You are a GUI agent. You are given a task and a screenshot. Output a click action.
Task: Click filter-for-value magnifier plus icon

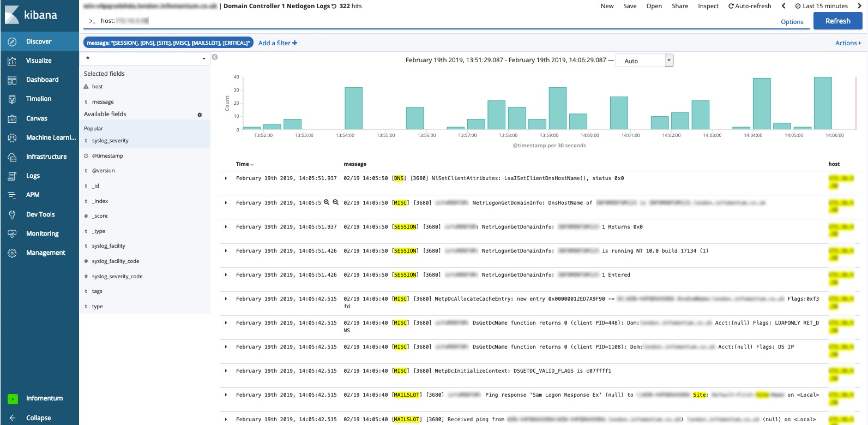click(327, 202)
